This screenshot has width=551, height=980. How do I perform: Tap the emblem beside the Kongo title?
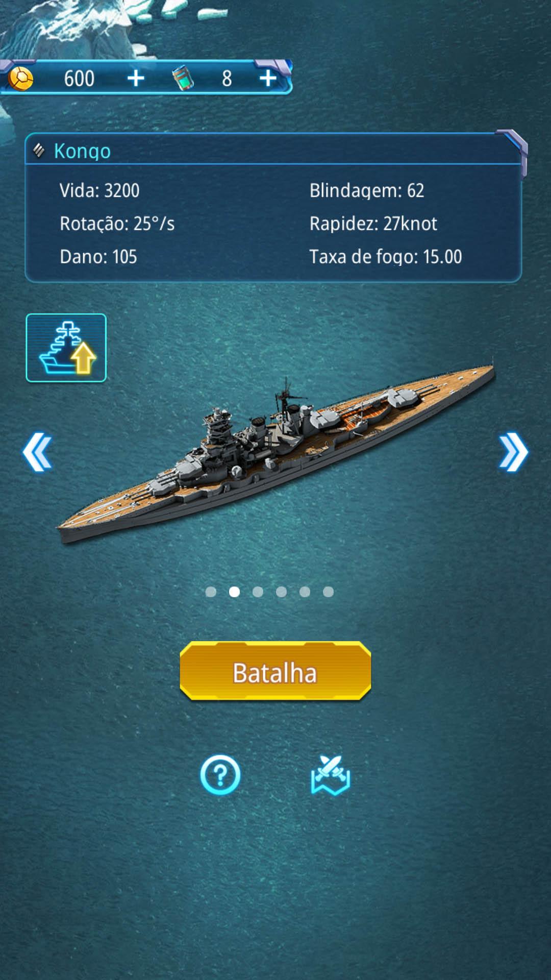tap(39, 150)
